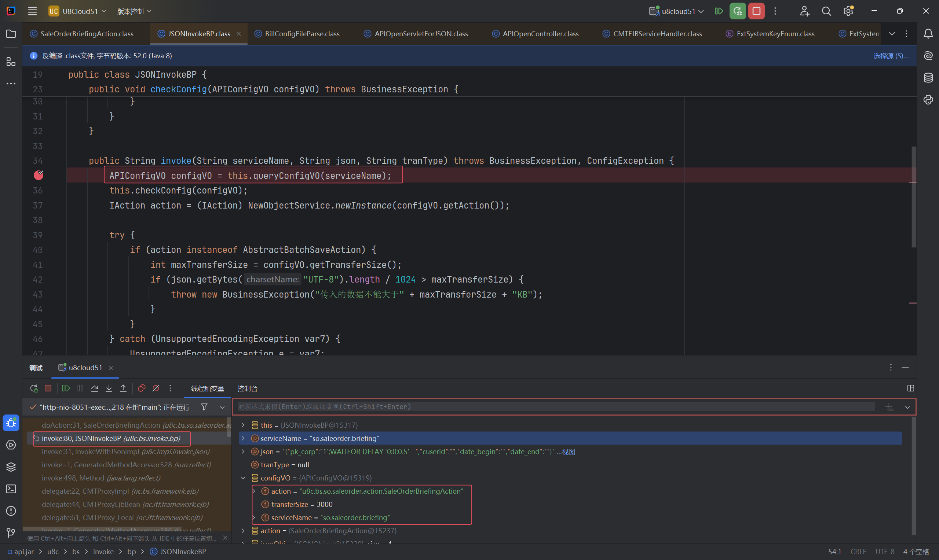Click View Breakpoints red circles icon

[142, 388]
